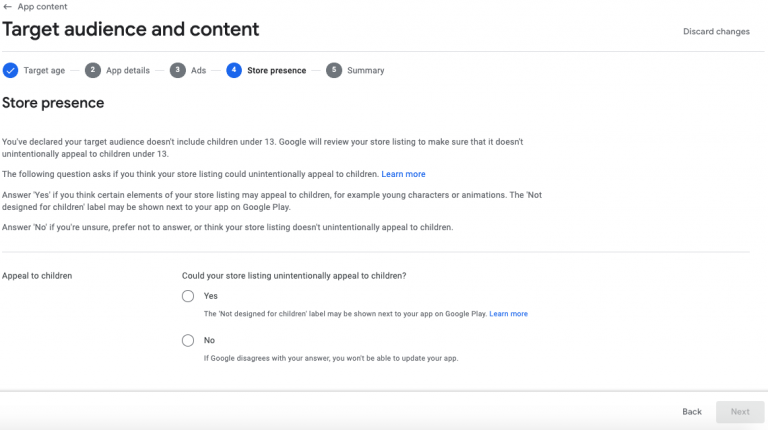Click the Back button

point(692,411)
